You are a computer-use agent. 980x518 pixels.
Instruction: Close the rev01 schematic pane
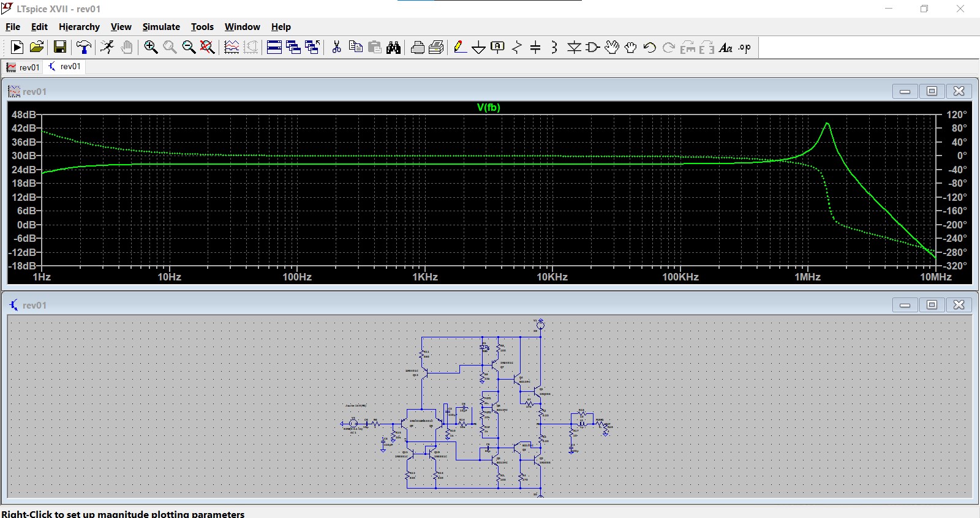[x=959, y=305]
